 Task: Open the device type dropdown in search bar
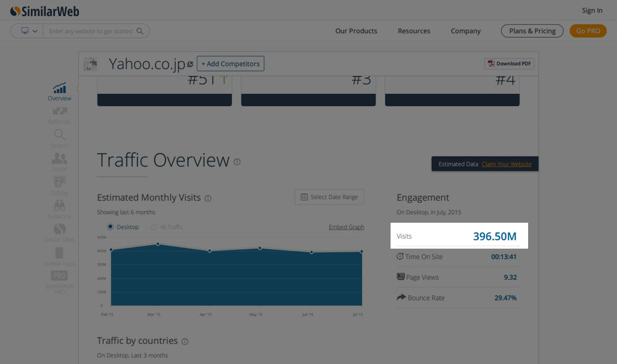29,31
